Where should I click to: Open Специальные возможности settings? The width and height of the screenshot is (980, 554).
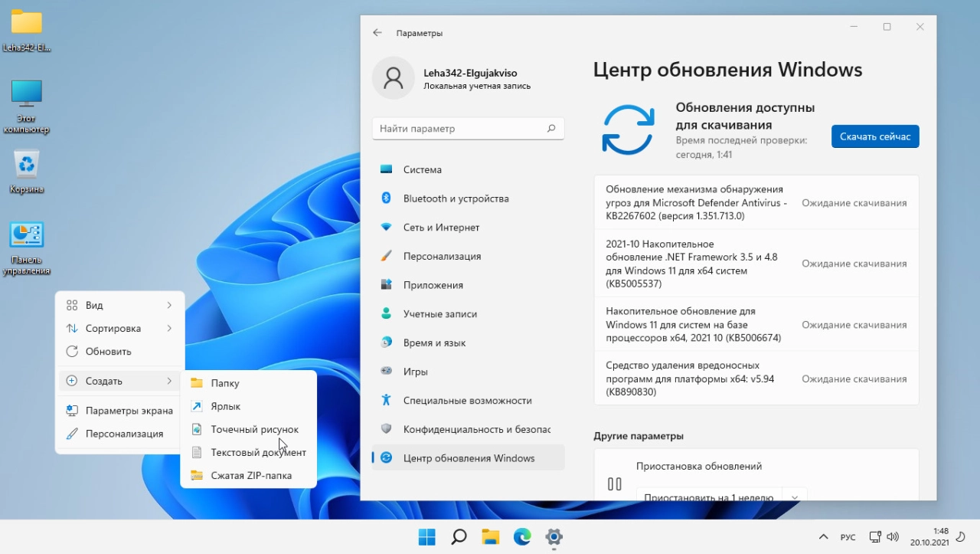468,401
